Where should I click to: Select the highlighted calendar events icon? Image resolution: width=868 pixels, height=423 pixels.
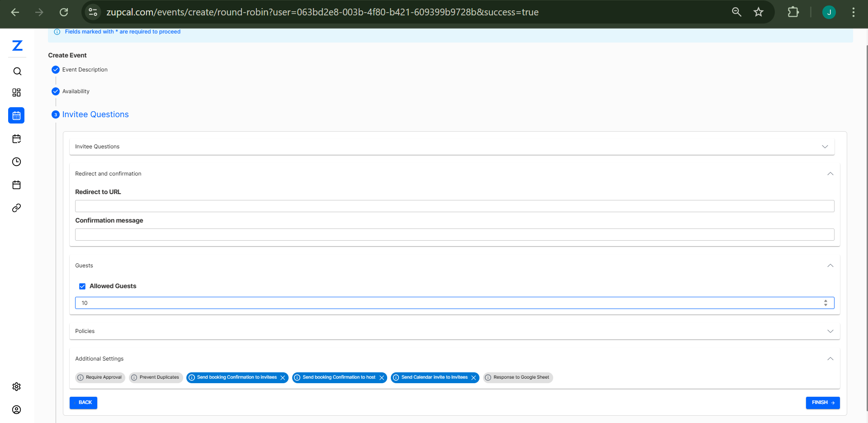16,115
